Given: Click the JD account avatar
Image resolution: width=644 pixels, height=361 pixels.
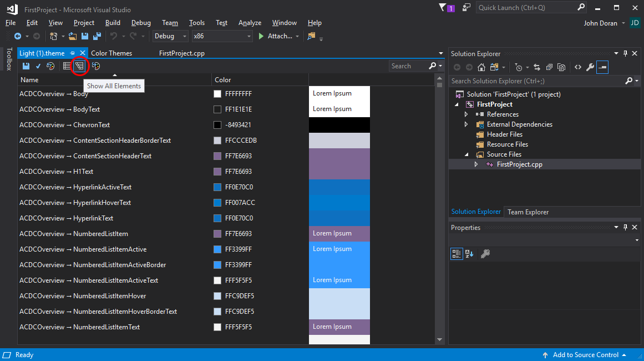Looking at the screenshot, I should click(x=635, y=23).
